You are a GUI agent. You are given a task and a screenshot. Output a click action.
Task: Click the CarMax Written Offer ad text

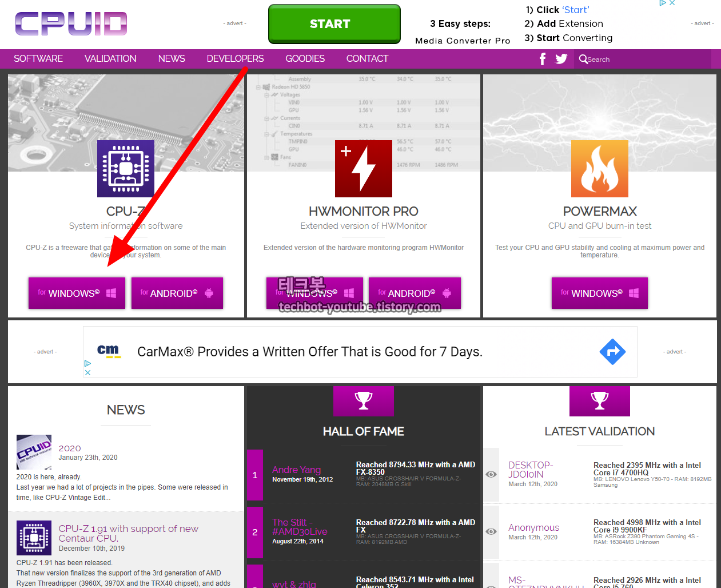coord(310,352)
